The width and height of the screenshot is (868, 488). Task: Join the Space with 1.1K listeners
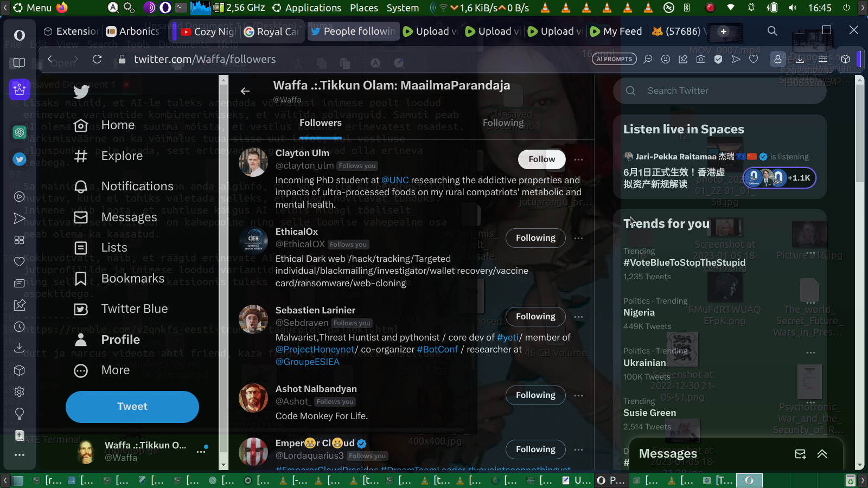pos(779,178)
